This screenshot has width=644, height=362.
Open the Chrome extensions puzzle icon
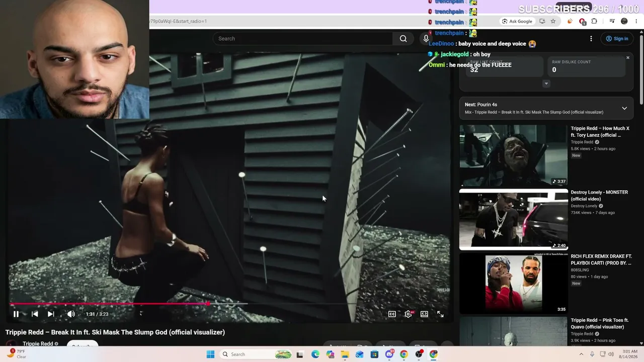coord(594,21)
